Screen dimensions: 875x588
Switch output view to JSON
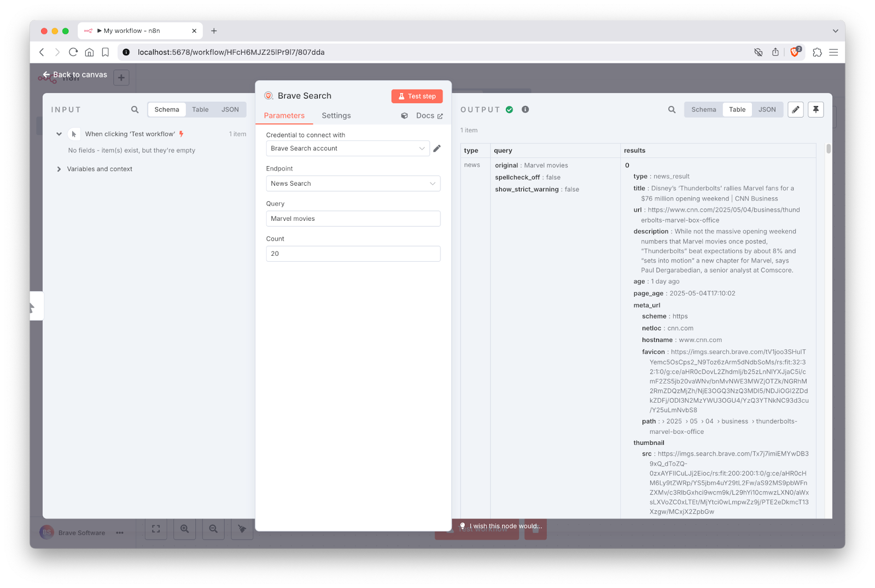pos(767,109)
